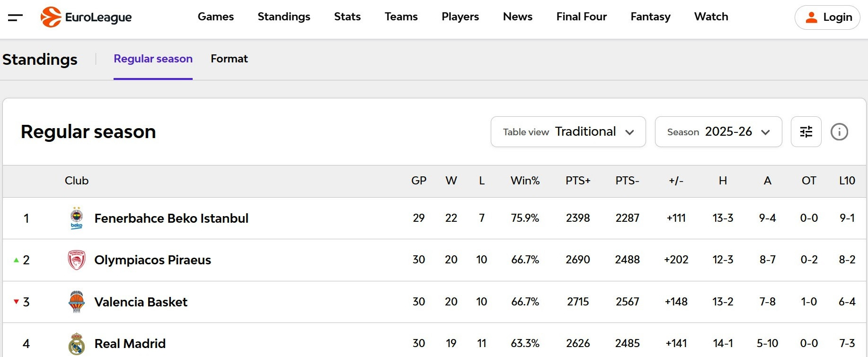
Task: Switch to the Format tab
Action: [229, 59]
